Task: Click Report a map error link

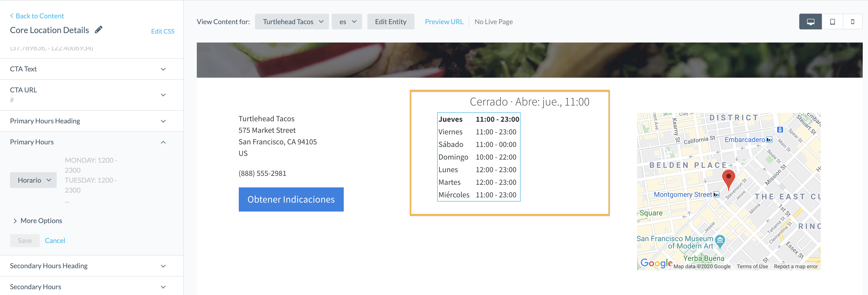Action: tap(796, 266)
